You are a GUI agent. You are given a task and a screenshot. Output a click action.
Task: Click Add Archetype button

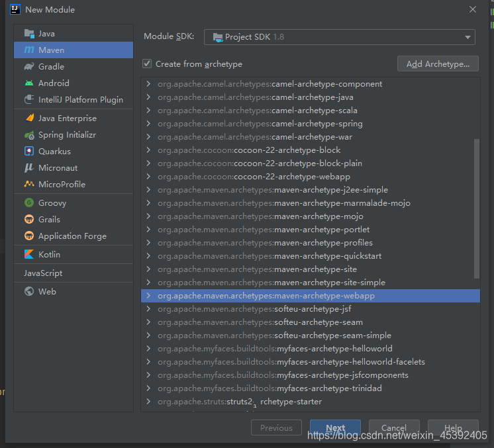tap(438, 64)
